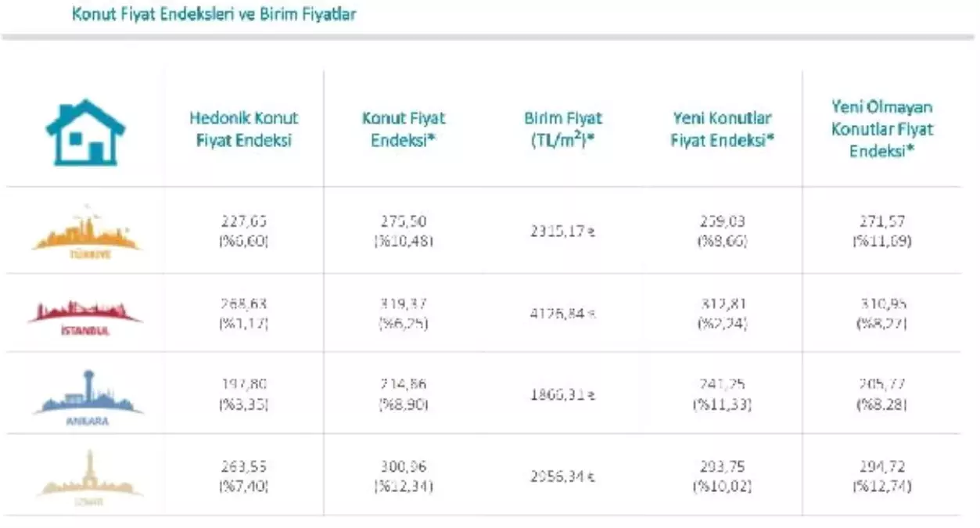The width and height of the screenshot is (980, 528).
Task: Click İzmir non-new housing index 294,72
Action: click(881, 468)
